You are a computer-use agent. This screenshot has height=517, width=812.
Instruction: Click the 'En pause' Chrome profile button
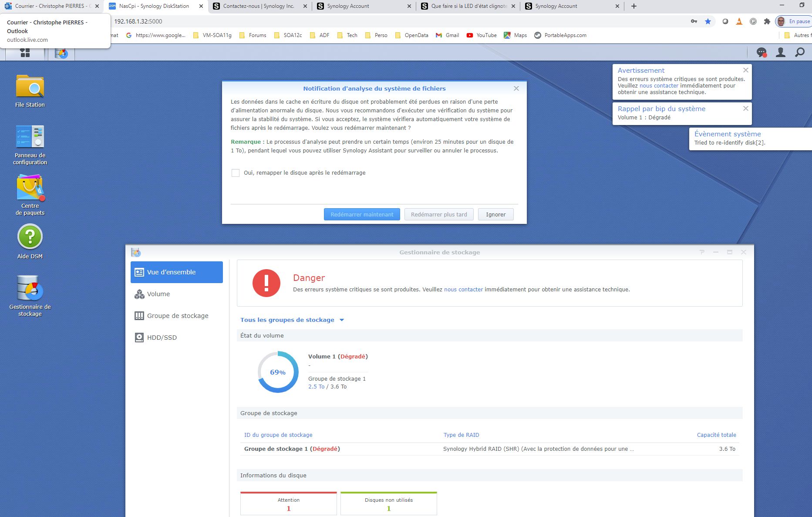793,21
